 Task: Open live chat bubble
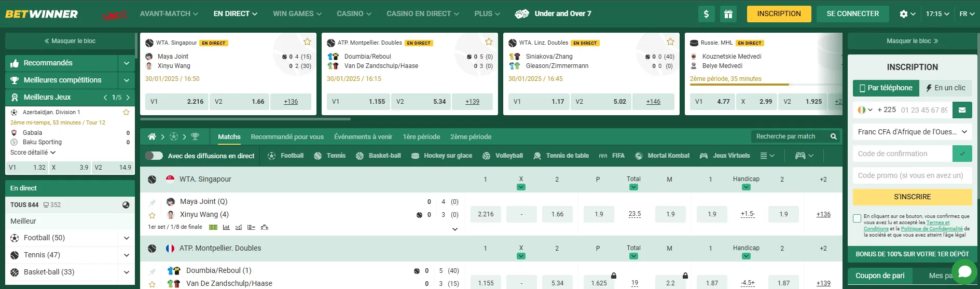[964, 271]
